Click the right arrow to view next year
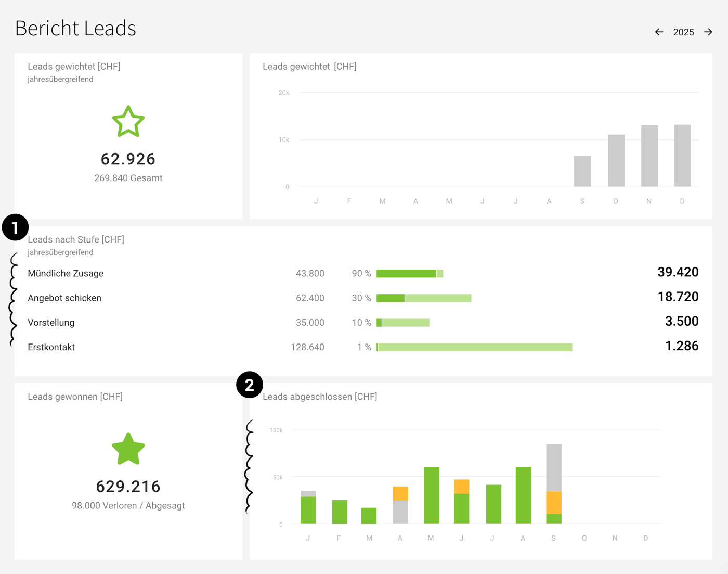This screenshot has height=574, width=728. [x=708, y=32]
